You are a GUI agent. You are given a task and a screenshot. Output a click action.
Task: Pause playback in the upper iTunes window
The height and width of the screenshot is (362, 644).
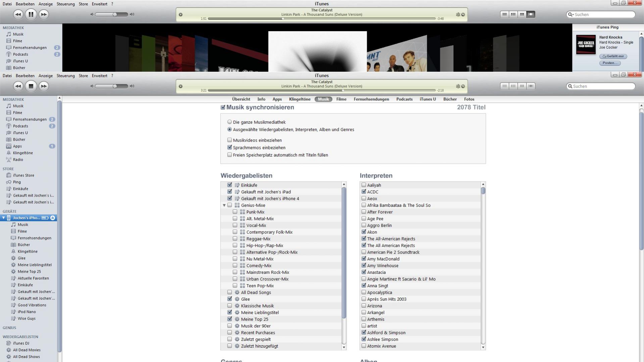31,14
